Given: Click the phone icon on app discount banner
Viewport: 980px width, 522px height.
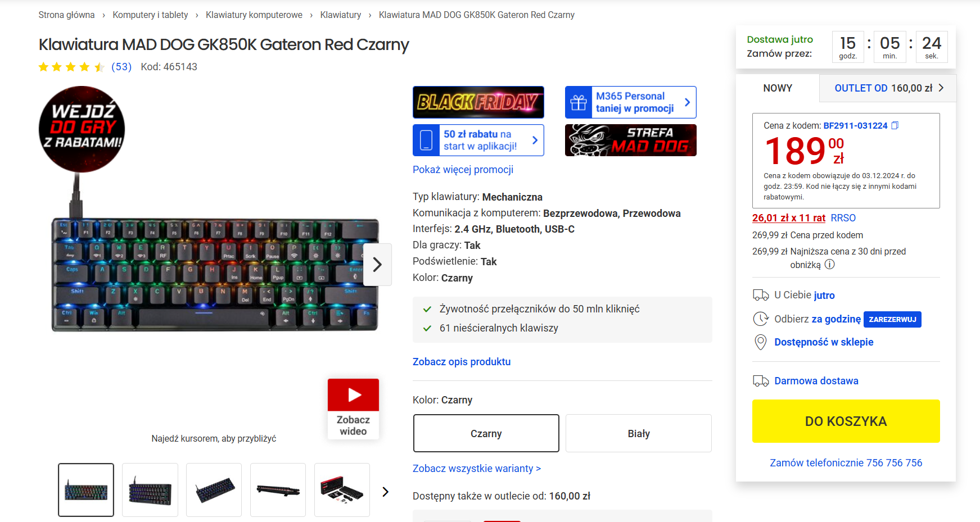Looking at the screenshot, I should (x=427, y=140).
